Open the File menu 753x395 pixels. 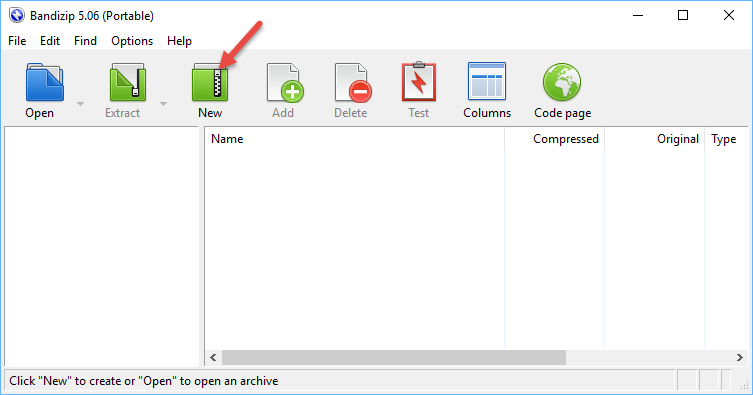click(x=17, y=41)
